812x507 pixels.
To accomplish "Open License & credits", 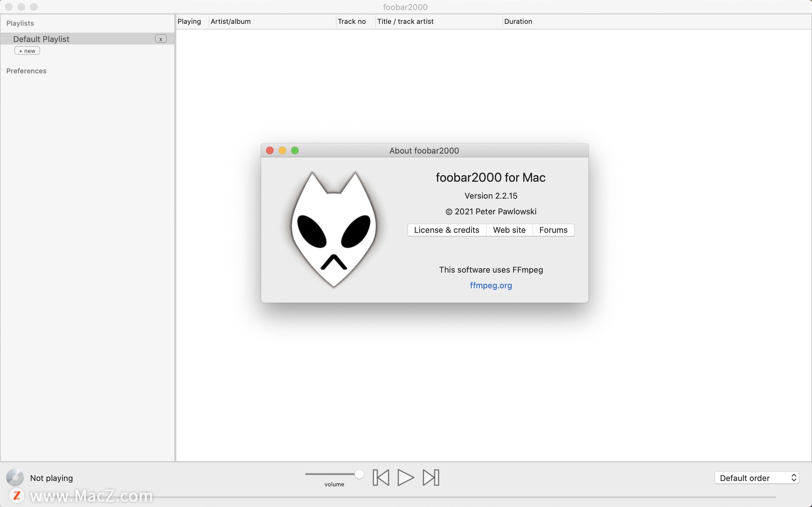I will pyautogui.click(x=447, y=230).
